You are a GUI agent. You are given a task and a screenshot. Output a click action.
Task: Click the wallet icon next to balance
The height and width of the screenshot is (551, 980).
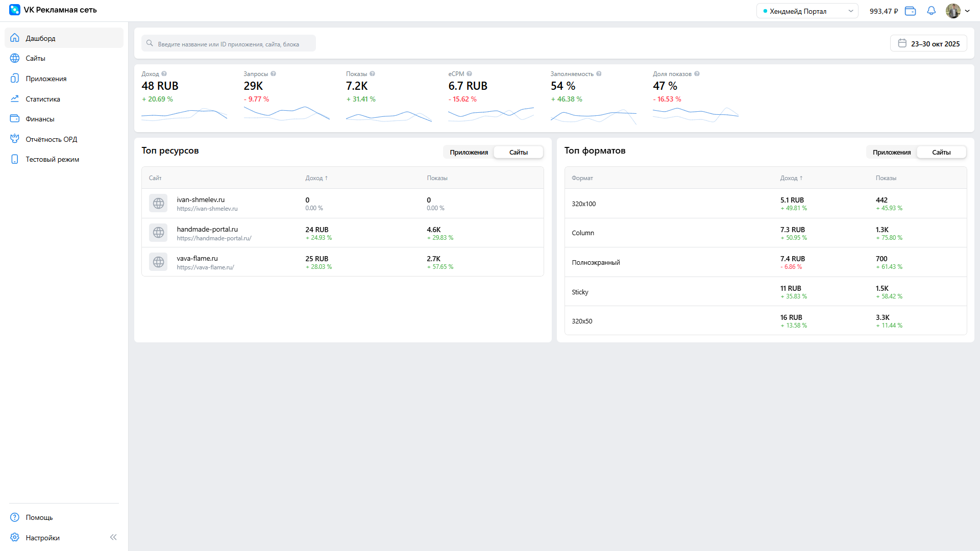coord(910,11)
